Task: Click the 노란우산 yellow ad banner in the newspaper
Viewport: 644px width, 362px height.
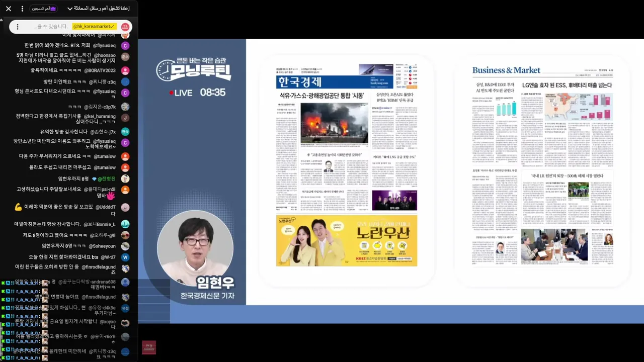Action: tap(347, 241)
